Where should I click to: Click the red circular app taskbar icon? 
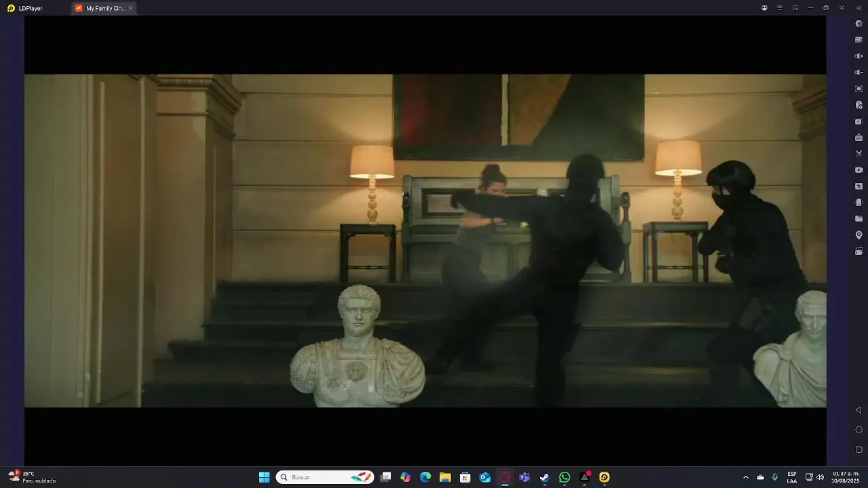[505, 477]
